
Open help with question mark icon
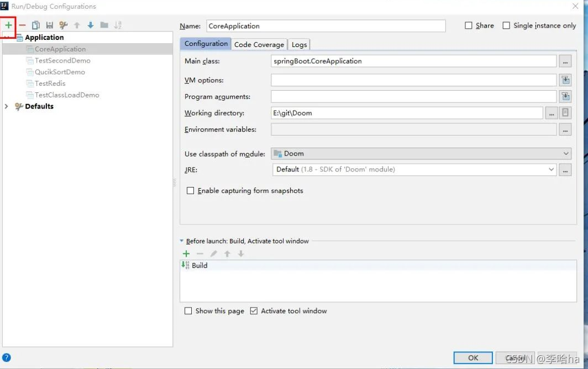click(x=7, y=357)
